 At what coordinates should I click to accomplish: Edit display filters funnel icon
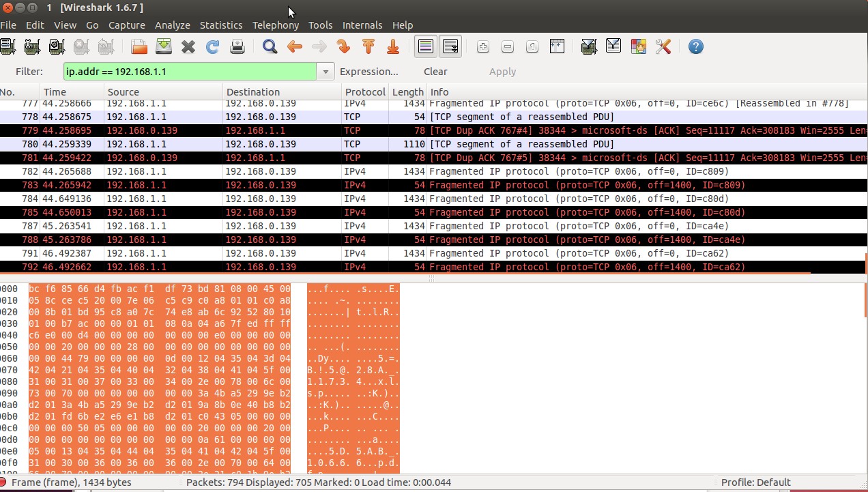coord(614,46)
